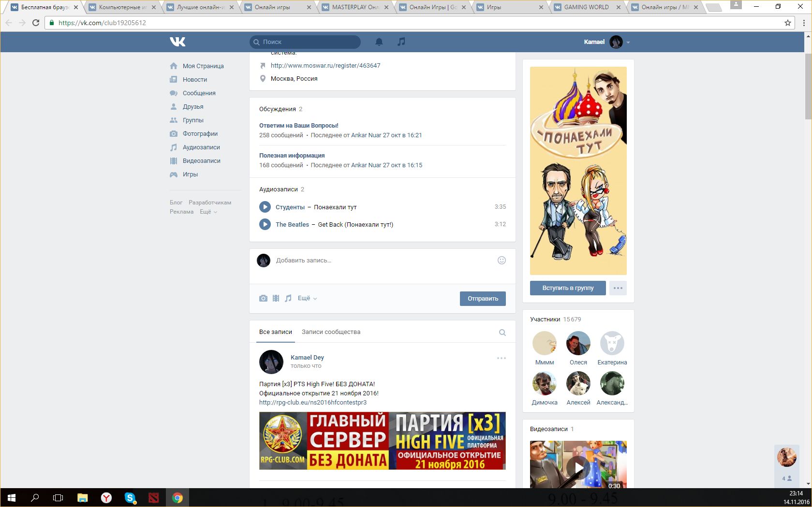The width and height of the screenshot is (812, 507).
Task: Open Skype from the taskbar
Action: coord(130,497)
